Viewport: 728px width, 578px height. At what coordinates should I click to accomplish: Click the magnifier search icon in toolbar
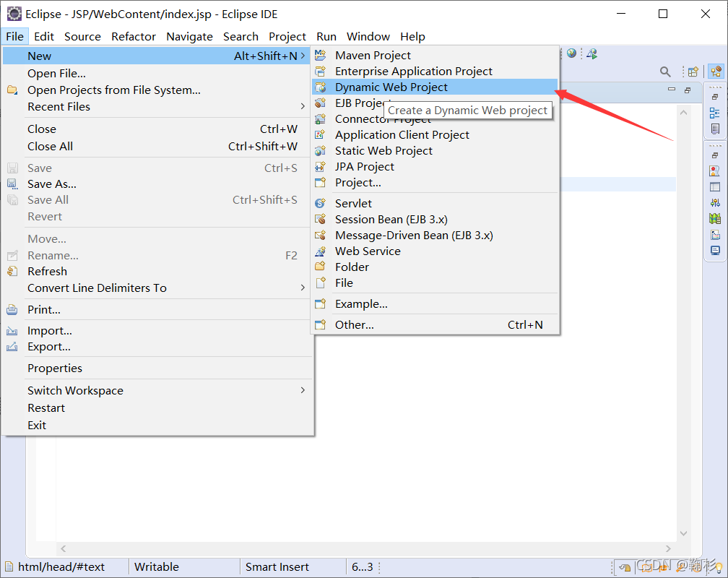[665, 72]
